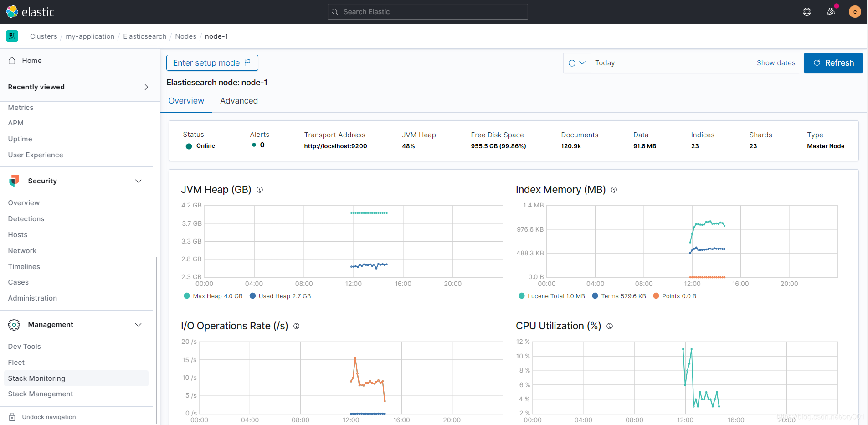Open Timelines nav item
This screenshot has height=425, width=868.
click(x=24, y=267)
